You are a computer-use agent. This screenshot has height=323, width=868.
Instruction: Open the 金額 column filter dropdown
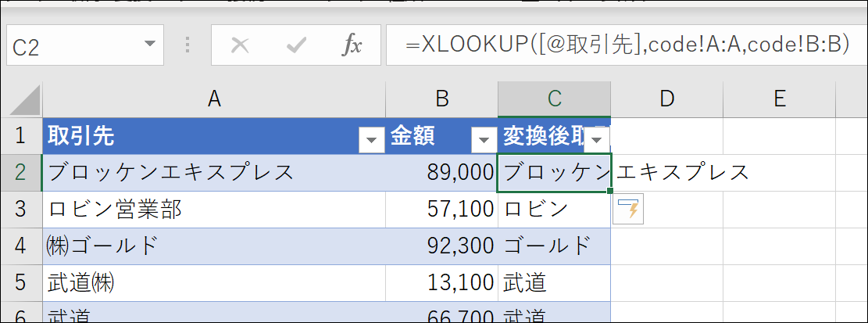click(484, 140)
